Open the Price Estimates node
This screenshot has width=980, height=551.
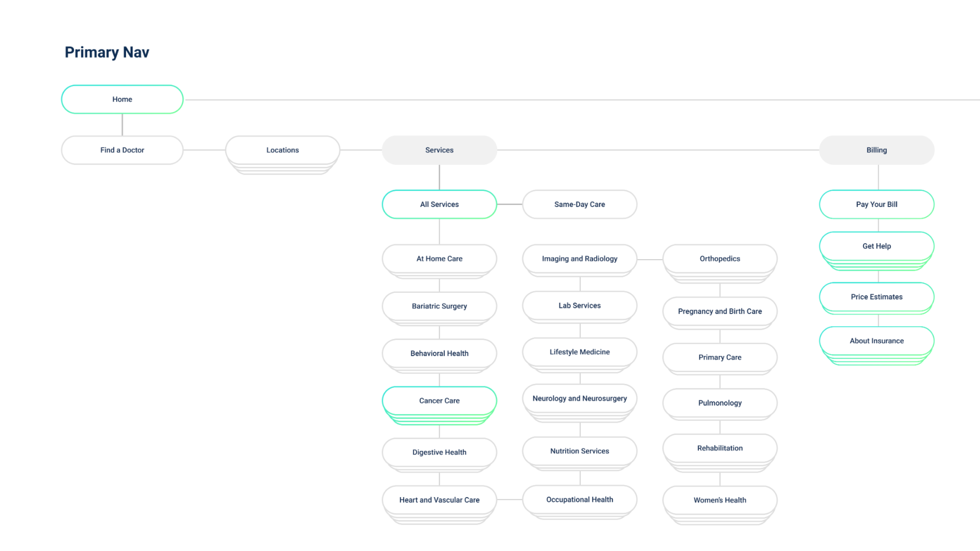[876, 297]
